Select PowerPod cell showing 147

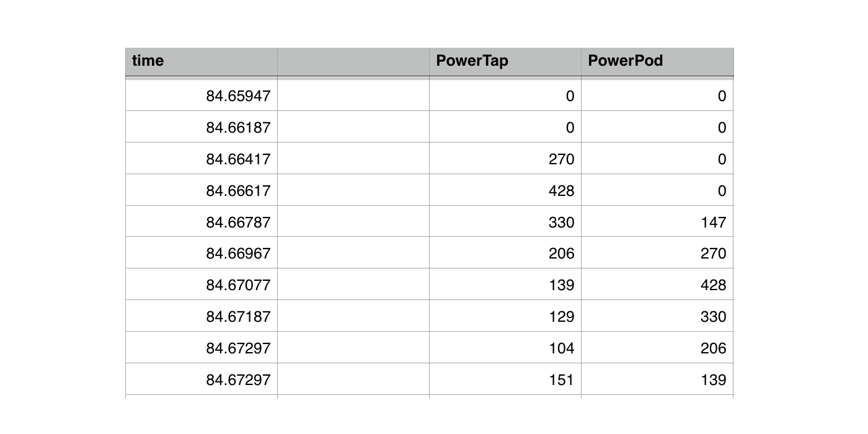tap(657, 223)
